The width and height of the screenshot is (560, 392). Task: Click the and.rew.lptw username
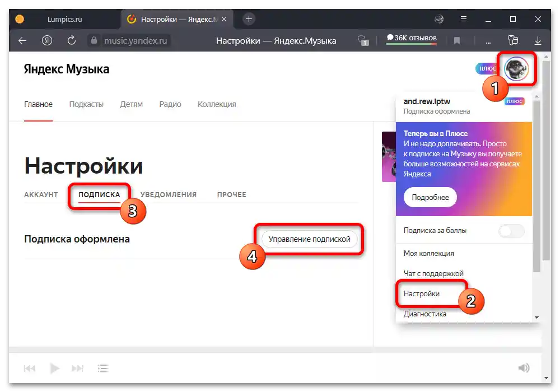point(427,101)
